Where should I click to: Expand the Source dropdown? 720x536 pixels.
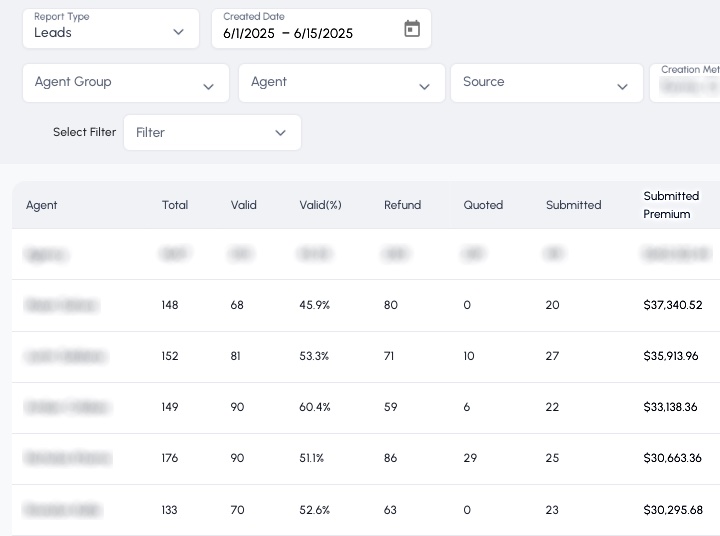pyautogui.click(x=546, y=83)
